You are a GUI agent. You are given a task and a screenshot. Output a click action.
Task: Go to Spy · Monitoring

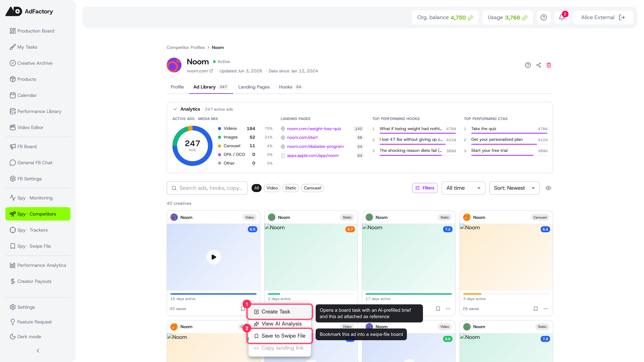point(38,198)
